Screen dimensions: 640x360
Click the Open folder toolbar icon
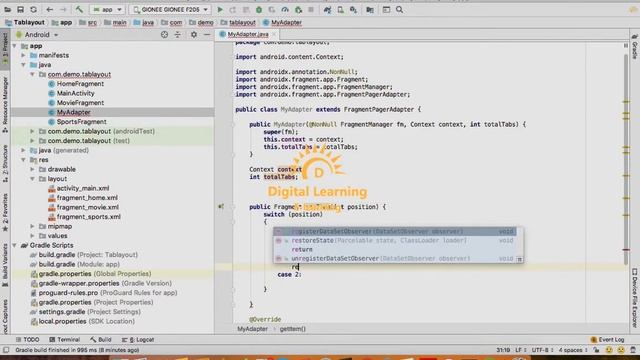tap(7, 9)
